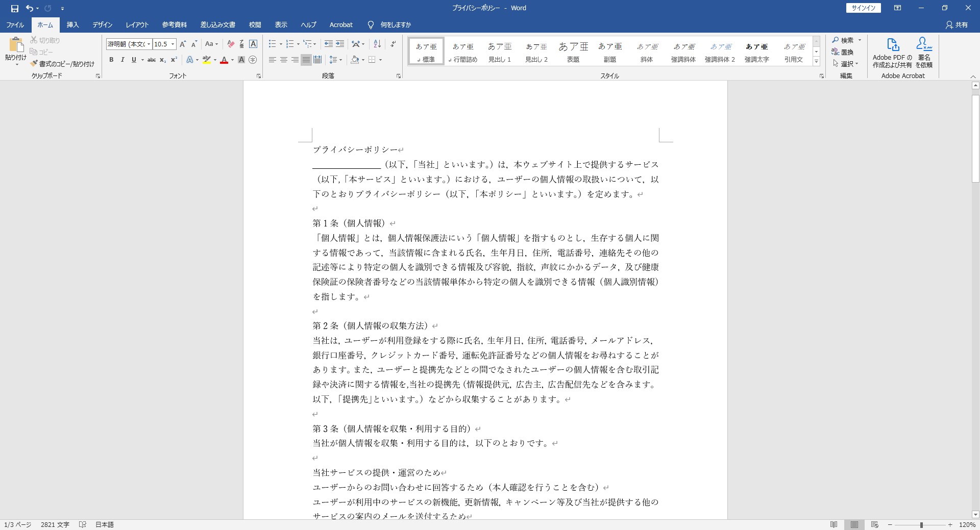Clear all formatting with eraser icon
The height and width of the screenshot is (530, 980).
click(231, 44)
